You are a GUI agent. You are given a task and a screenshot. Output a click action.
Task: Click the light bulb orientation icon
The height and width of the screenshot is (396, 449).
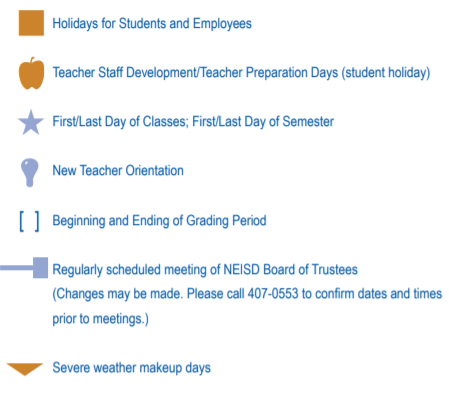point(29,172)
